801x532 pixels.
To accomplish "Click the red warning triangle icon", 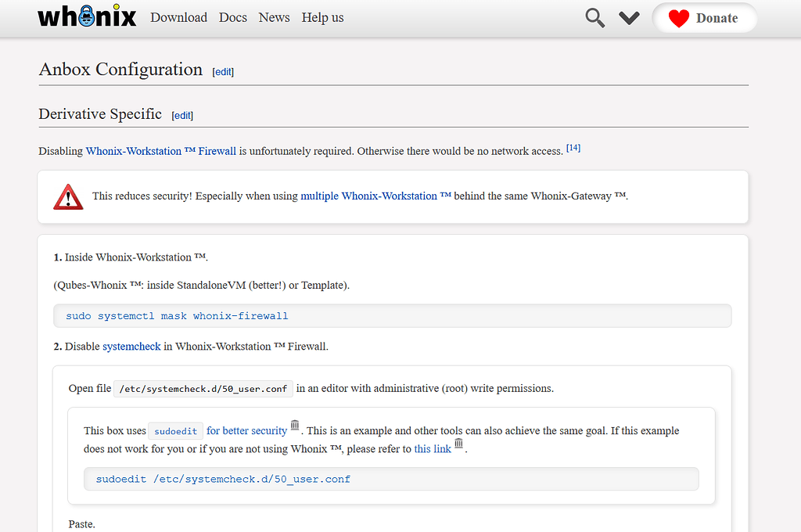I will (68, 197).
